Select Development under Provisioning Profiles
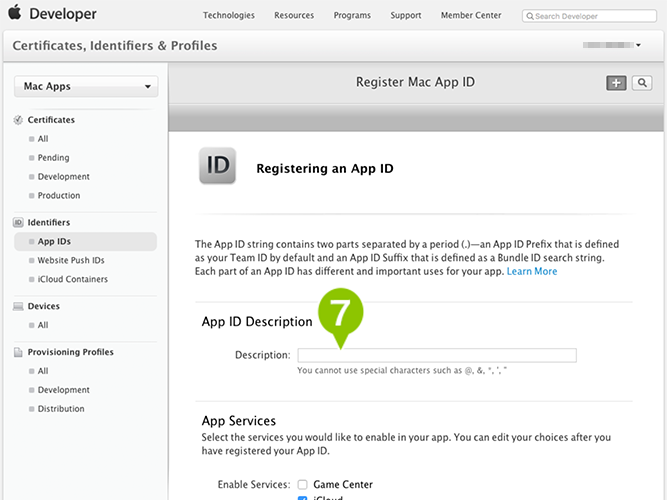This screenshot has width=667, height=500. (x=64, y=390)
